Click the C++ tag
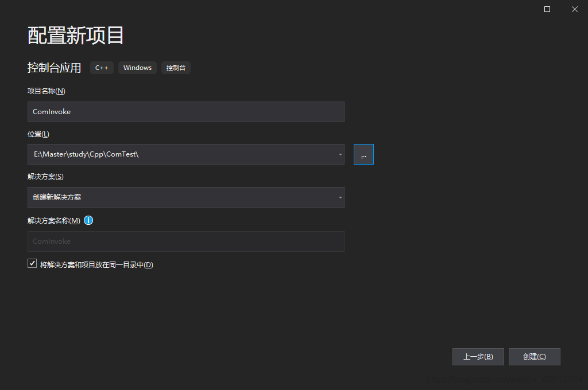This screenshot has width=588, height=390. [102, 68]
